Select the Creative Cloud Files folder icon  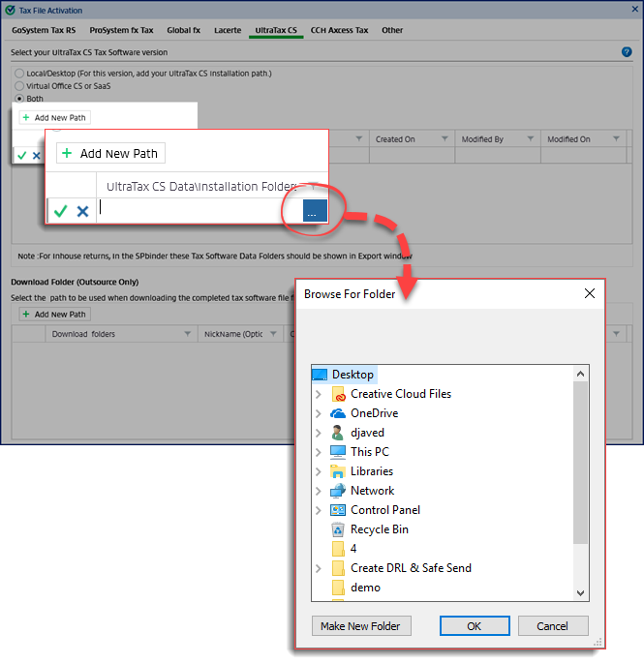(338, 394)
